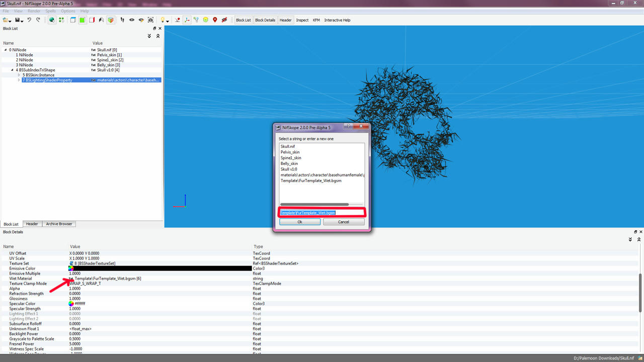Image resolution: width=644 pixels, height=362 pixels.
Task: Expand all rows in Block Details panel
Action: [x=630, y=239]
